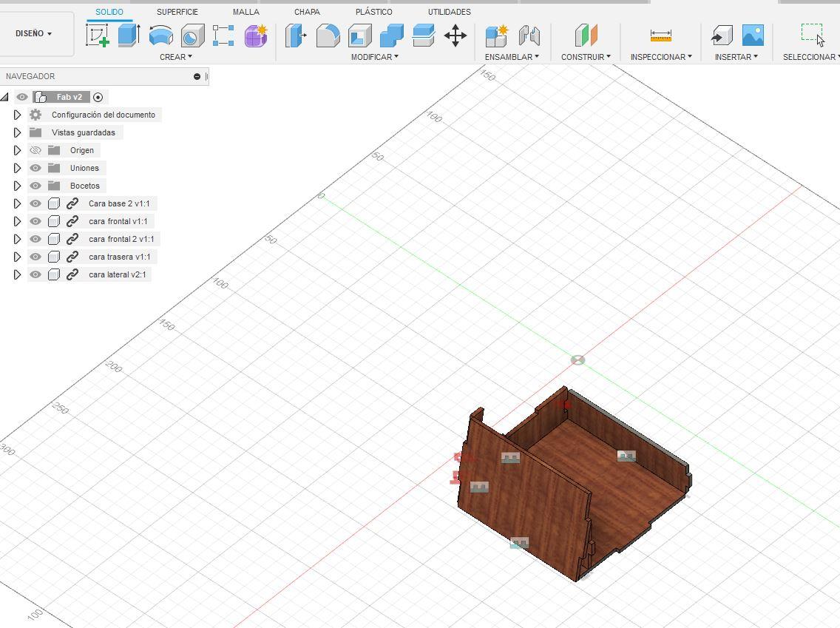
Task: Select the Create Sketch tool
Action: point(98,36)
